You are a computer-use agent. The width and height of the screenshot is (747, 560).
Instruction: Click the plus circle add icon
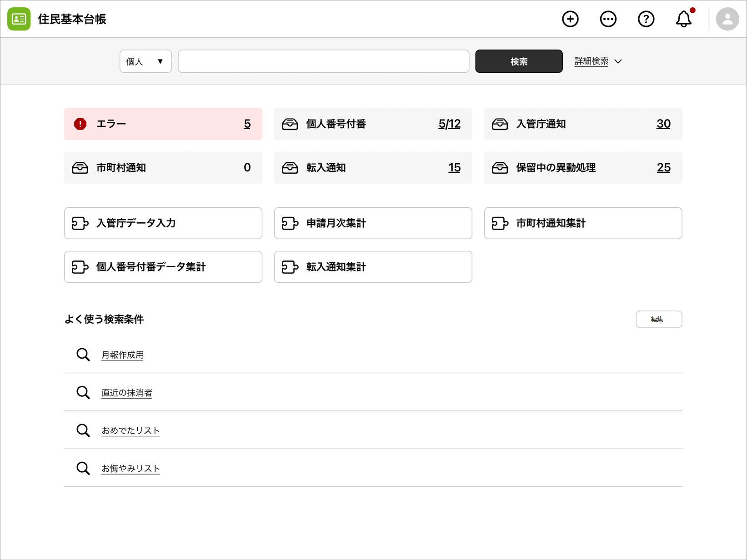(x=570, y=19)
